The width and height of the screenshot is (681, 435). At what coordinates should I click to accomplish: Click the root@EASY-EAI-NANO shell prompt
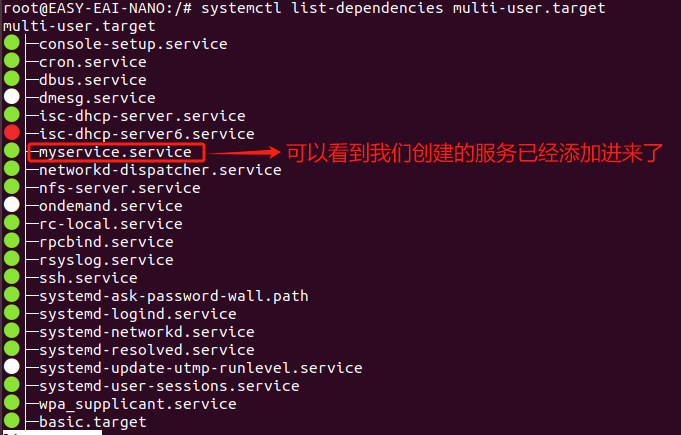pyautogui.click(x=97, y=8)
